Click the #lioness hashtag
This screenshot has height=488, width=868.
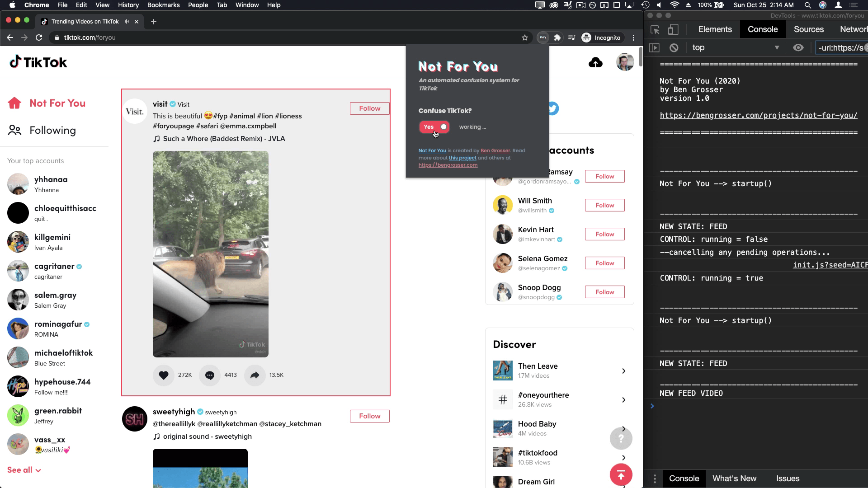point(288,116)
